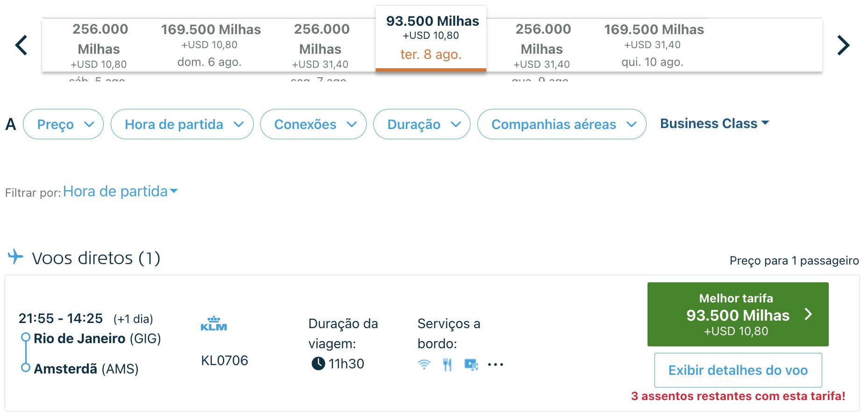This screenshot has height=416, width=868.
Task: Click the KLM airline logo
Action: point(213,323)
